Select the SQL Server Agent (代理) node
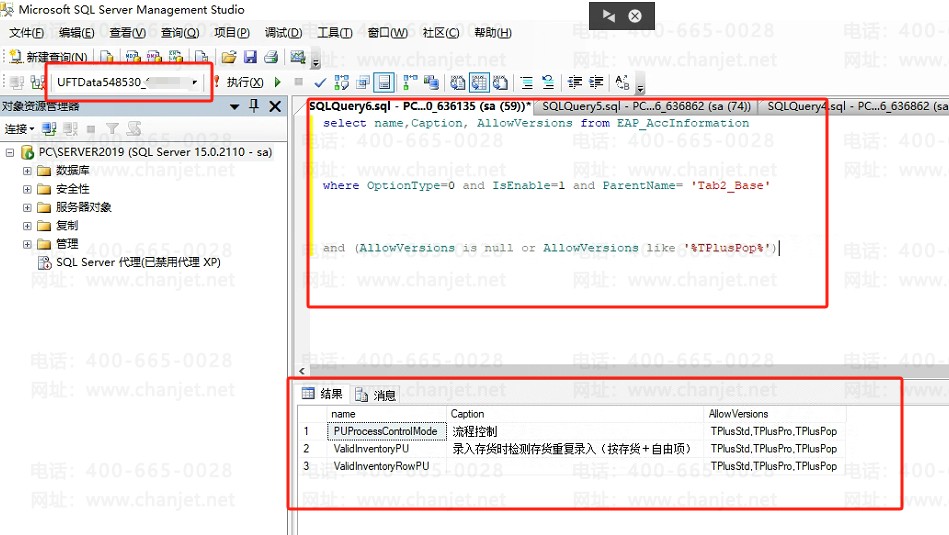This screenshot has width=949, height=535. [138, 263]
